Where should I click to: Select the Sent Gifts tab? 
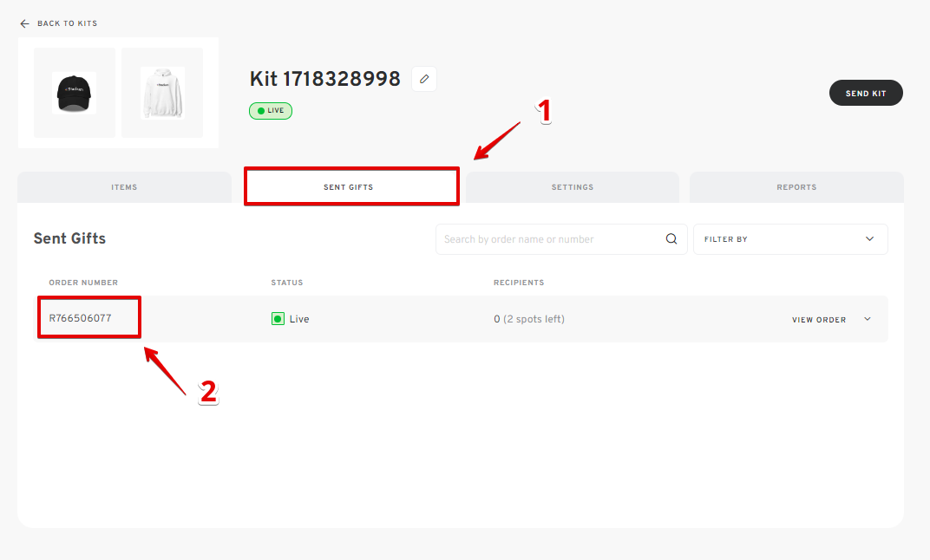(351, 187)
